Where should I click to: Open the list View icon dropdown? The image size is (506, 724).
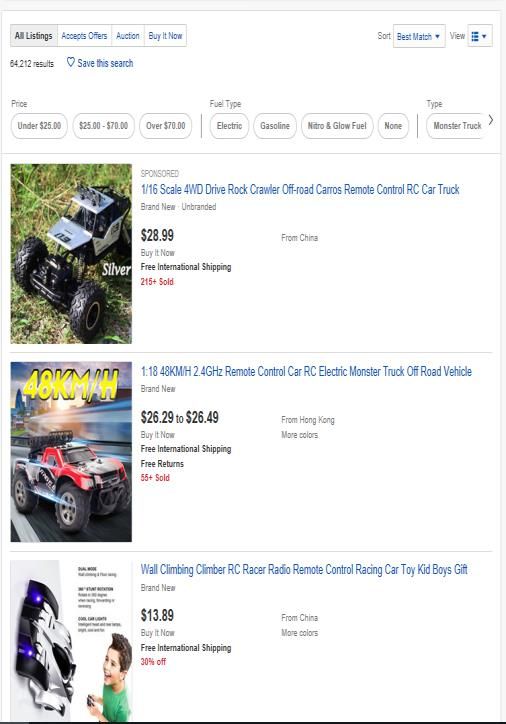pyautogui.click(x=480, y=36)
